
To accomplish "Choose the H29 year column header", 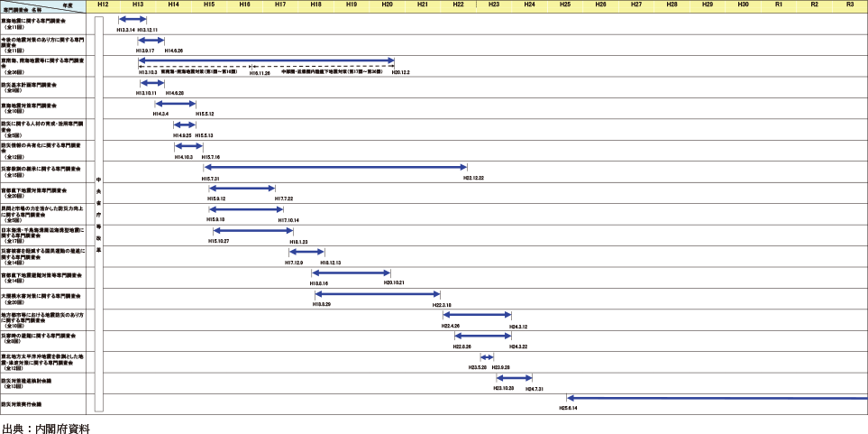I will click(x=707, y=4).
